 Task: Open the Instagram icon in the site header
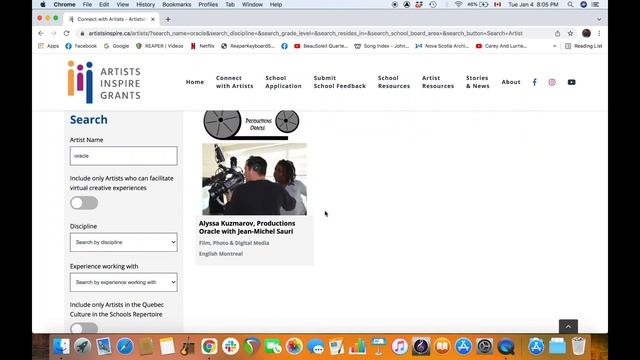pos(552,82)
